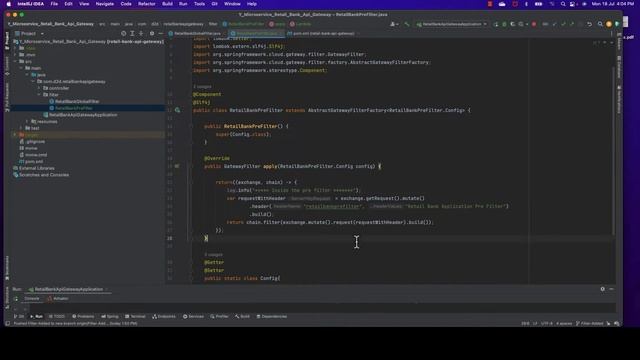
Task: Click Expand All icon in Project panel
Action: click(132, 33)
